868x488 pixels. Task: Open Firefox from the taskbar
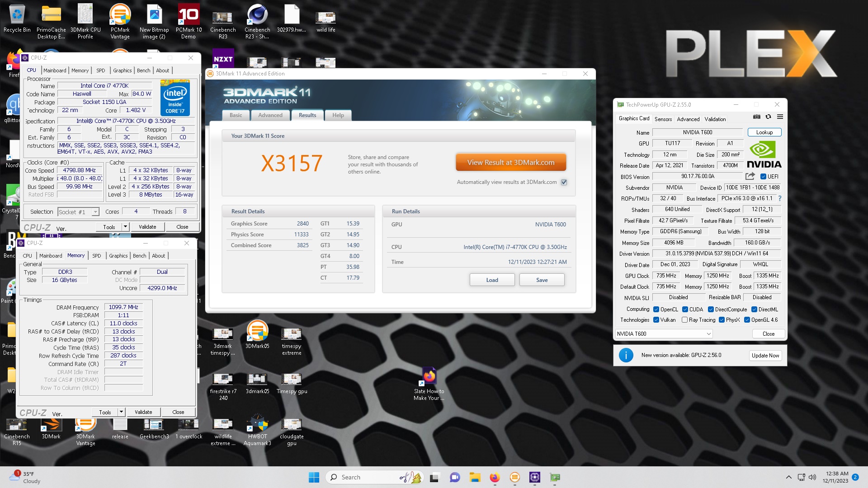[495, 477]
